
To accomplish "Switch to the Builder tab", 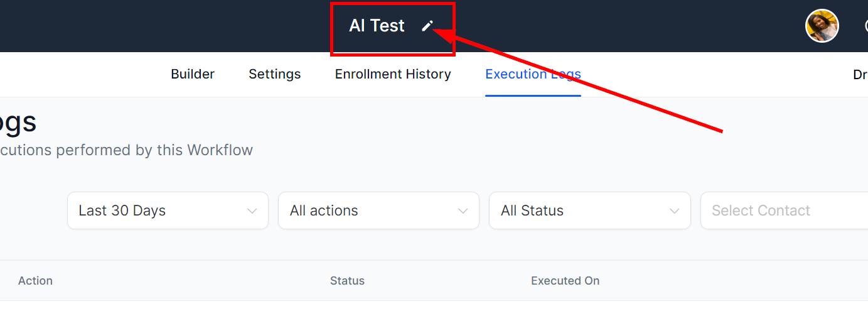I will pos(193,74).
